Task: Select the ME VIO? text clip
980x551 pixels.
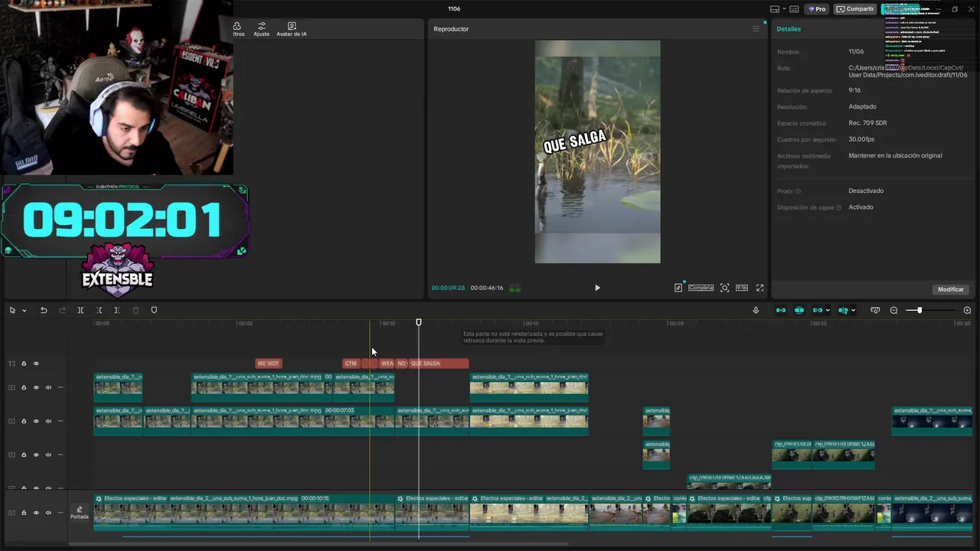Action: (x=268, y=364)
